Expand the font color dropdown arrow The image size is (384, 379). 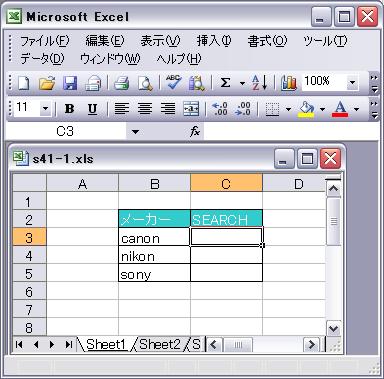[x=356, y=109]
